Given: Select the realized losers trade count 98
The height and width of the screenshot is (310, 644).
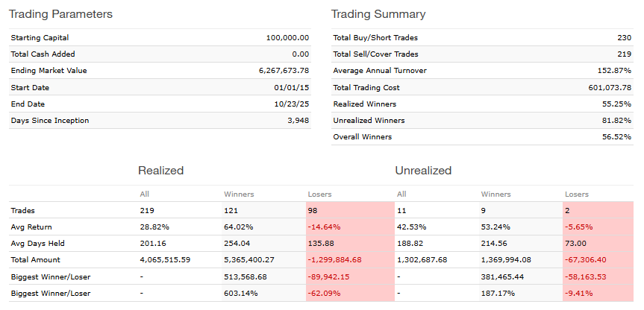Looking at the screenshot, I should pos(313,210).
